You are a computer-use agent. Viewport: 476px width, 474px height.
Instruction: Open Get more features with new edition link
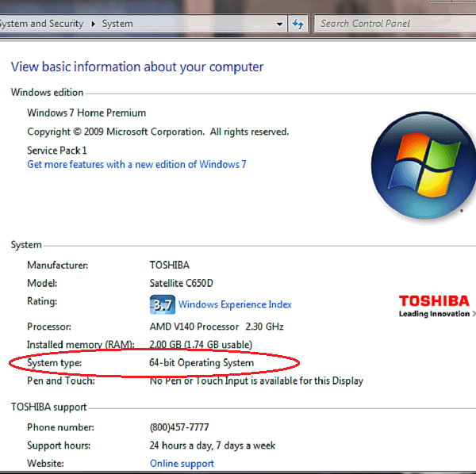(136, 164)
